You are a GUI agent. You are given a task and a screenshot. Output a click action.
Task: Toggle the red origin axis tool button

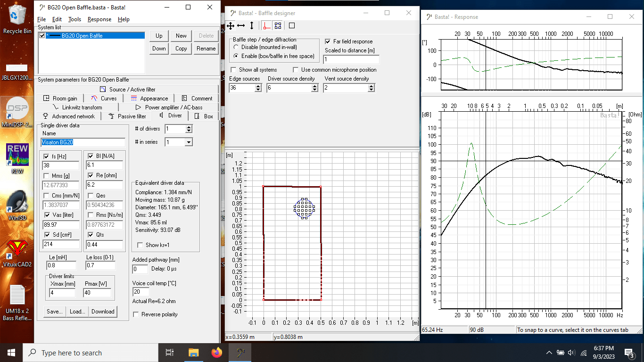pos(267,25)
